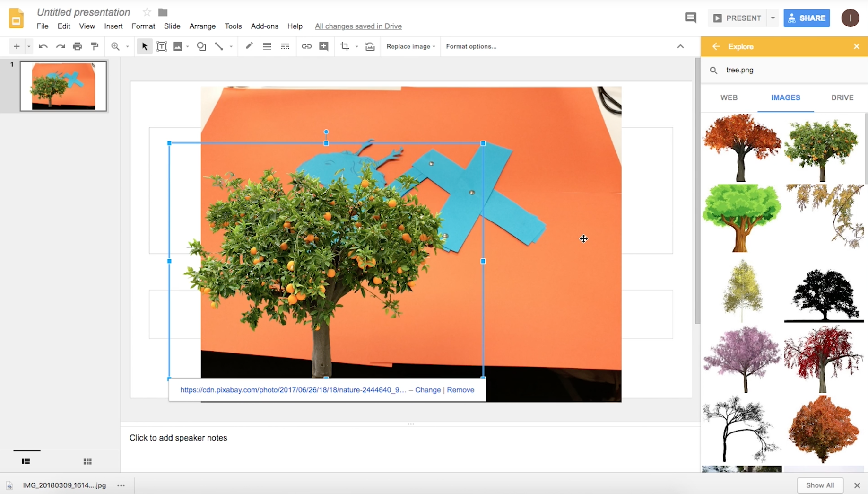Screen dimensions: 868x494
Task: Open the Arrange menu
Action: pyautogui.click(x=202, y=26)
